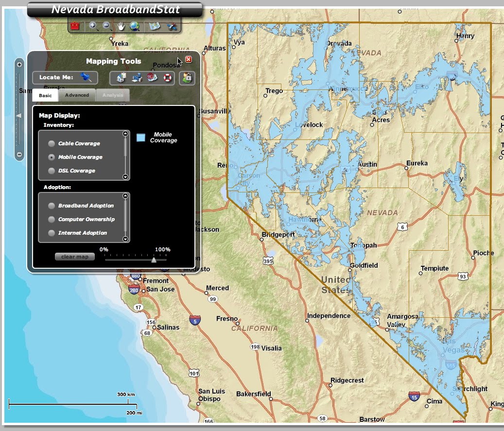The height and width of the screenshot is (431, 504).
Task: Click the US Route 395 shield
Action: coord(268,260)
